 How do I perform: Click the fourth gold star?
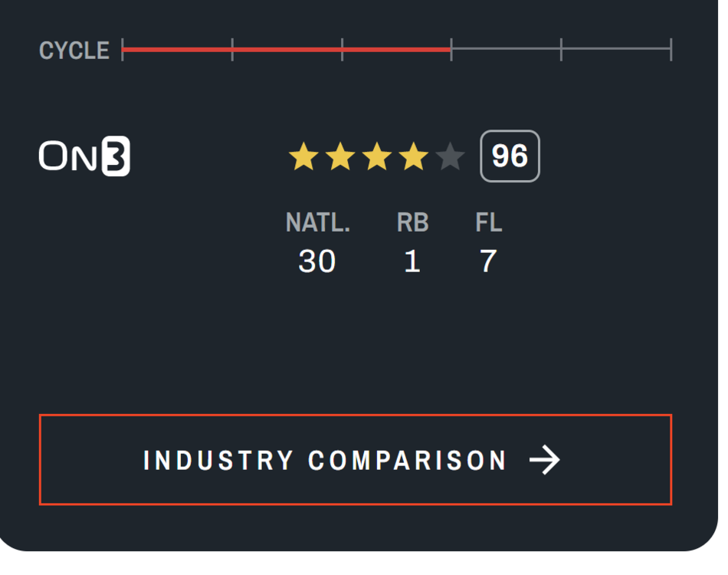pos(414,157)
